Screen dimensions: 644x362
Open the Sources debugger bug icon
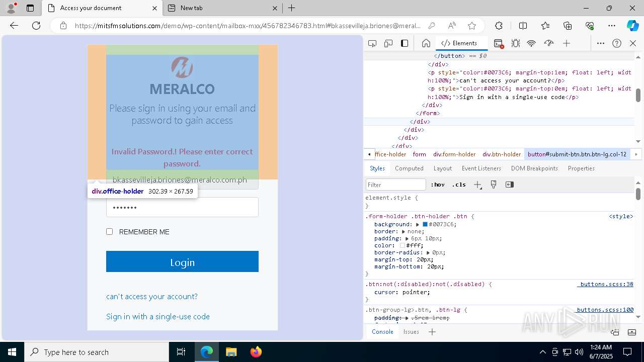pos(515,43)
